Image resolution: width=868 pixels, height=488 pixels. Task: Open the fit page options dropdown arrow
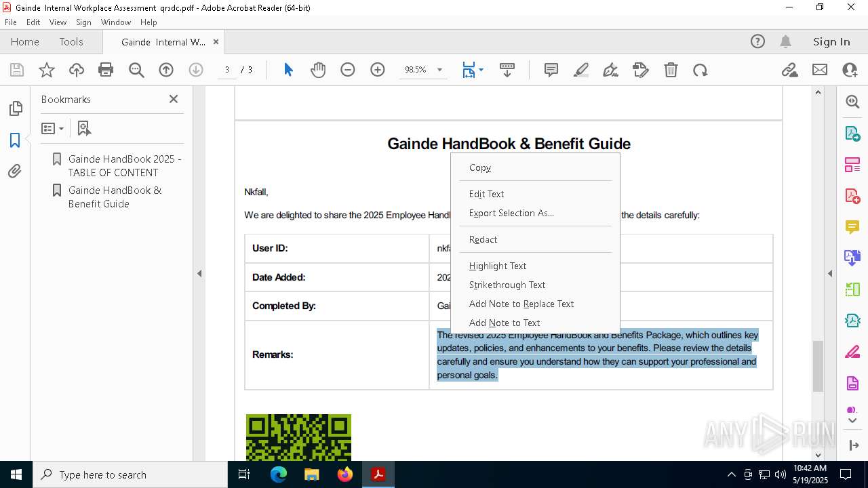point(481,70)
